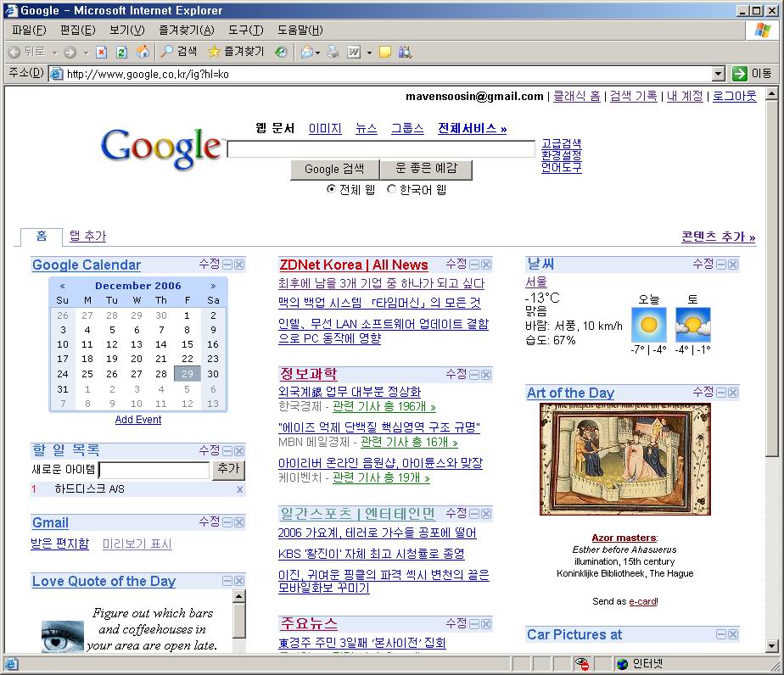The height and width of the screenshot is (675, 784).
Task: Minimize the Google Calendar gadget
Action: click(227, 265)
